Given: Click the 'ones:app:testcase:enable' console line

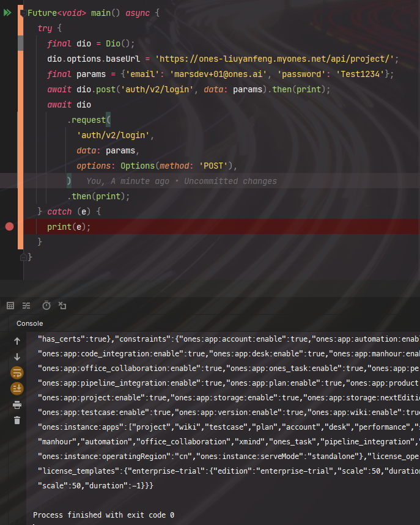Looking at the screenshot, I should [229, 413].
